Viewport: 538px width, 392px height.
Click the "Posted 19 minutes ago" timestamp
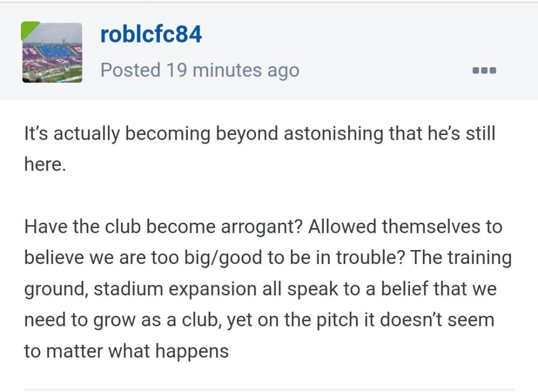[x=200, y=70]
